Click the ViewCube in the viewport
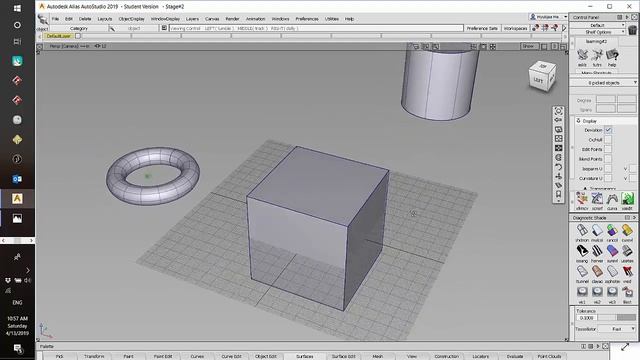Viewport: 640px width, 360px height. pyautogui.click(x=542, y=76)
